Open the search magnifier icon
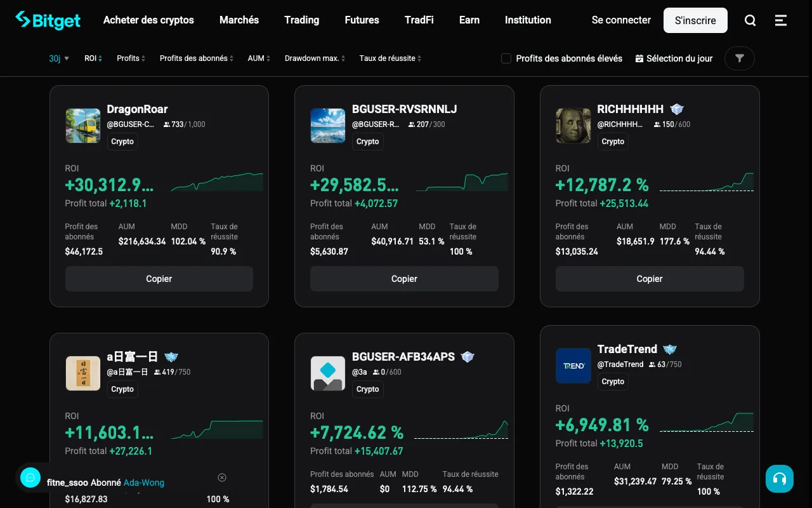 (750, 20)
